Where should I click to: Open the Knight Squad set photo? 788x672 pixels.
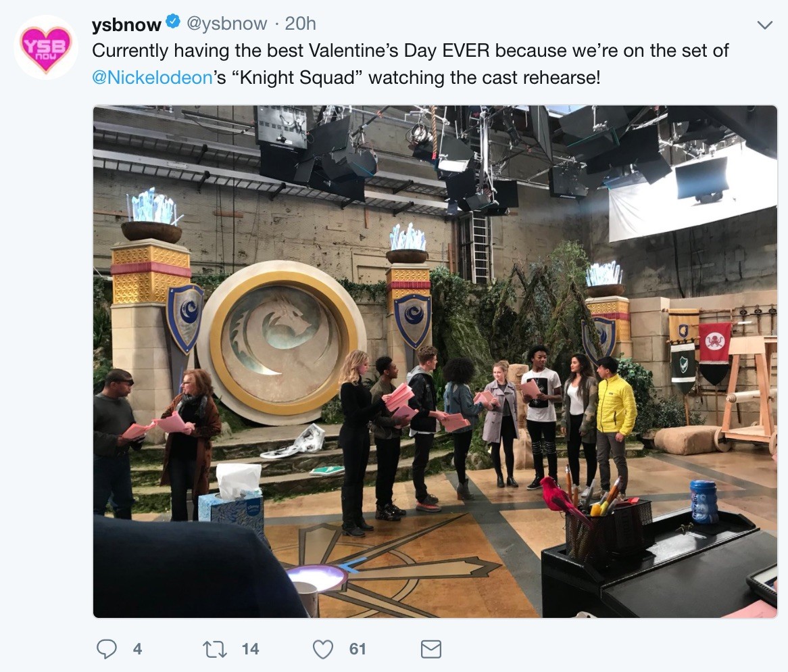click(x=435, y=362)
